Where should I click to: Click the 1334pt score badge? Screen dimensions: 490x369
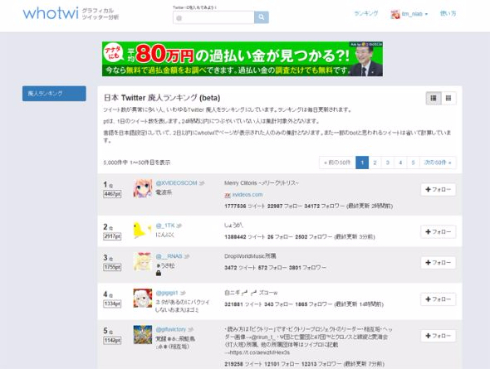pos(112,304)
